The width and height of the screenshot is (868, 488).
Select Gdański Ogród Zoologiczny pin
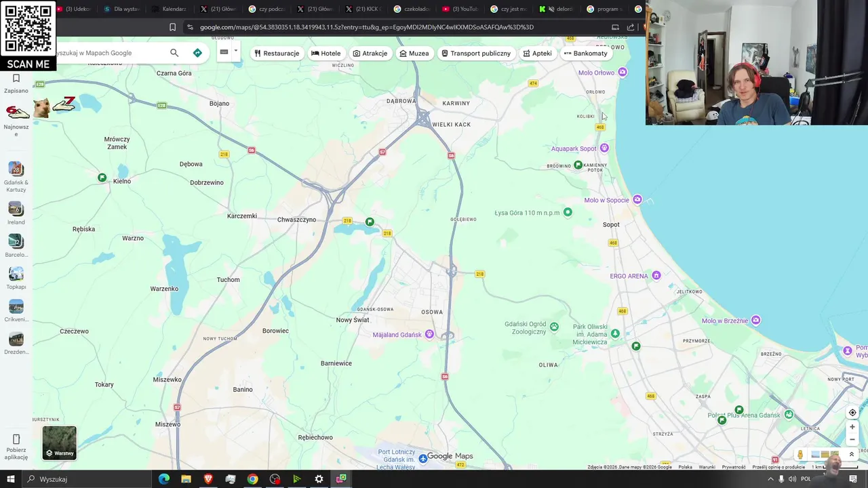554,327
